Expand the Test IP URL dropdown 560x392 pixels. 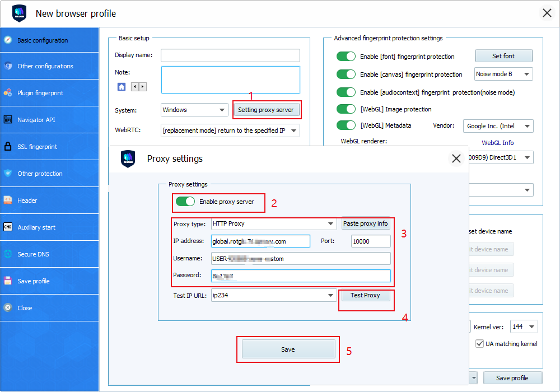[x=331, y=296]
